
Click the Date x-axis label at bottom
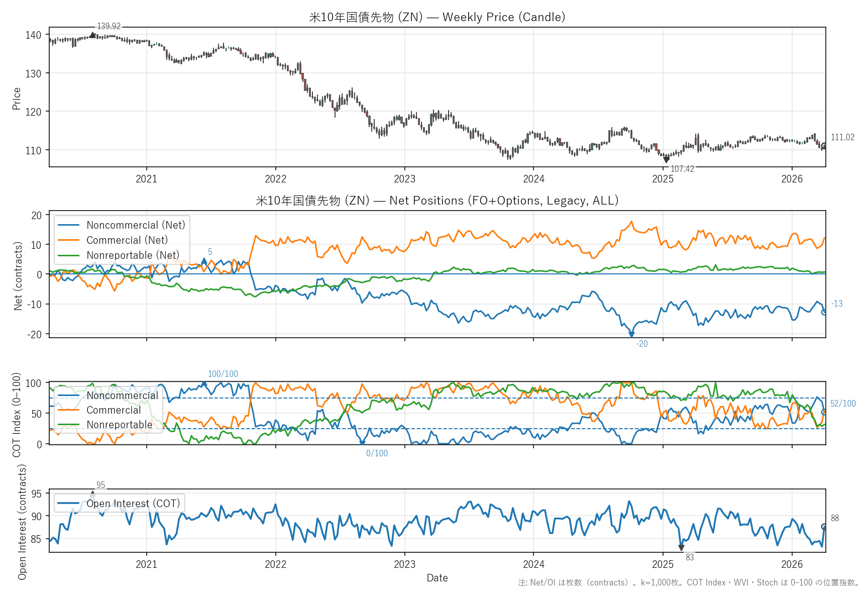click(x=437, y=578)
